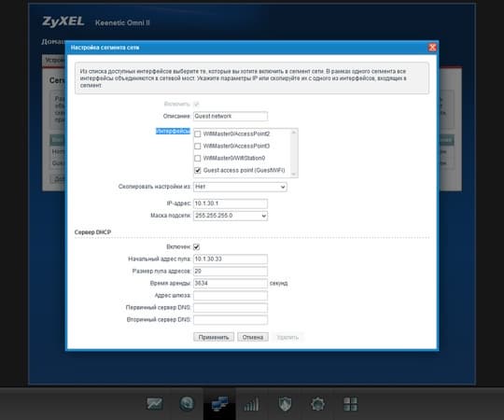Click the secondary DNS server field

(231, 320)
